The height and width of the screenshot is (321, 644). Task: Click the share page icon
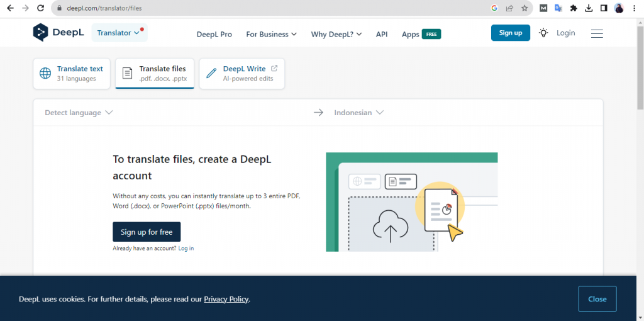[x=509, y=8]
